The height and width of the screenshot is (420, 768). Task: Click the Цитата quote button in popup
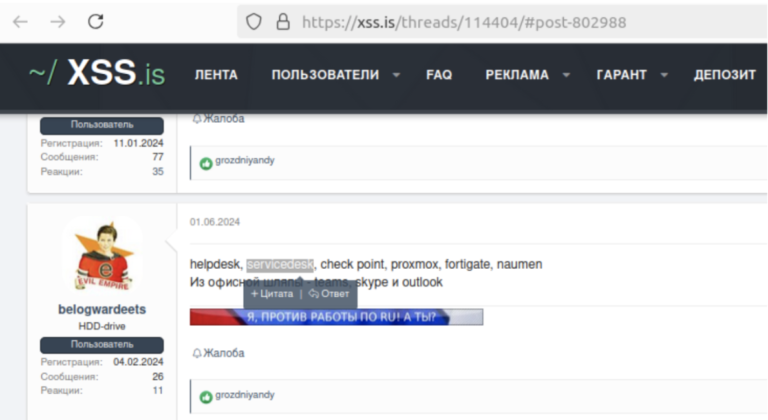272,294
